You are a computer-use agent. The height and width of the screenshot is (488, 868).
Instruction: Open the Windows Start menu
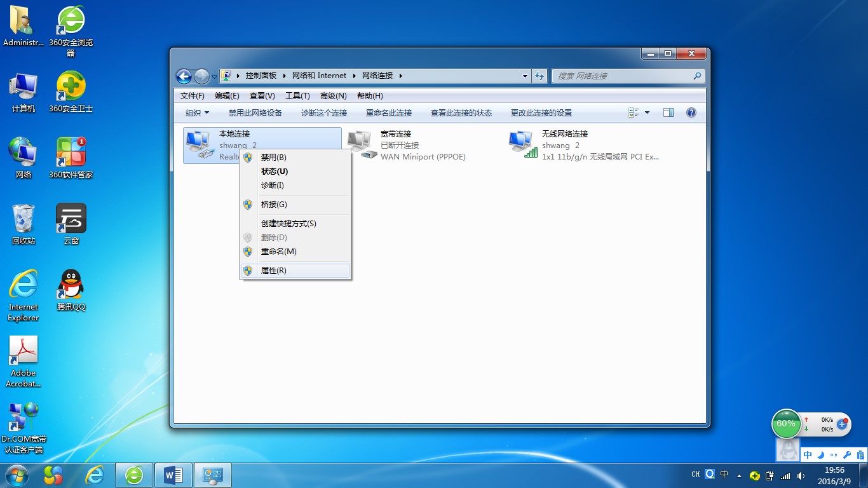17,475
